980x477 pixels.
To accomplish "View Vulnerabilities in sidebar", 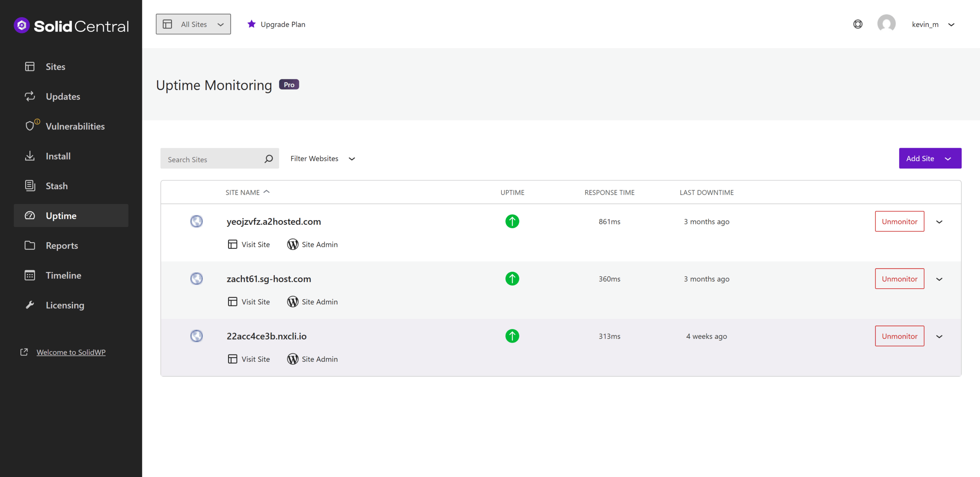I will click(75, 126).
